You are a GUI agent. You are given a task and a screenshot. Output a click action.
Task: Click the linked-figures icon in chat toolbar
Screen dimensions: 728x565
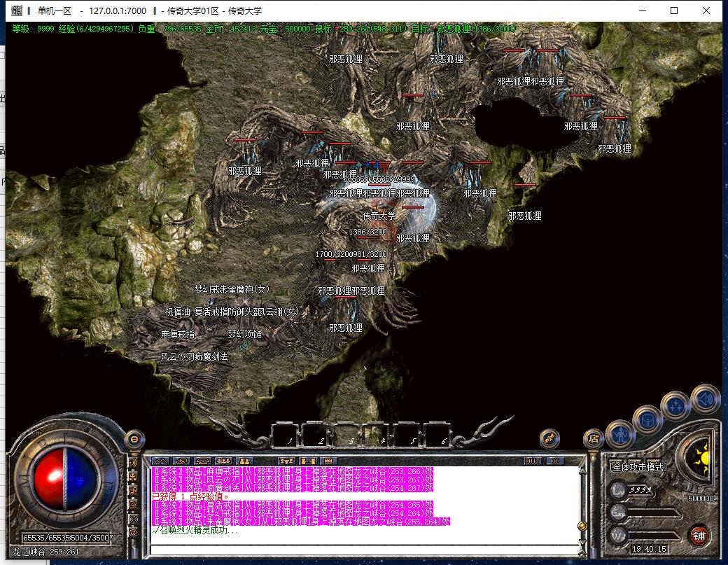click(307, 461)
